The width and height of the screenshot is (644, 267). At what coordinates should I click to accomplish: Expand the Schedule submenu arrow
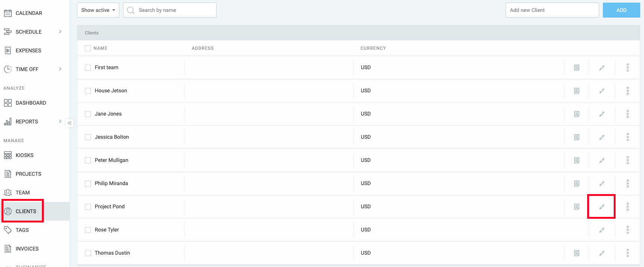(x=60, y=32)
